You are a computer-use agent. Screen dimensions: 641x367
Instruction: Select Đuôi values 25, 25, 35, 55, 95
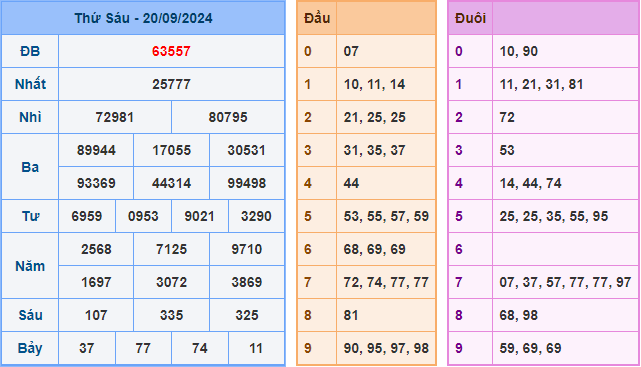pyautogui.click(x=554, y=216)
